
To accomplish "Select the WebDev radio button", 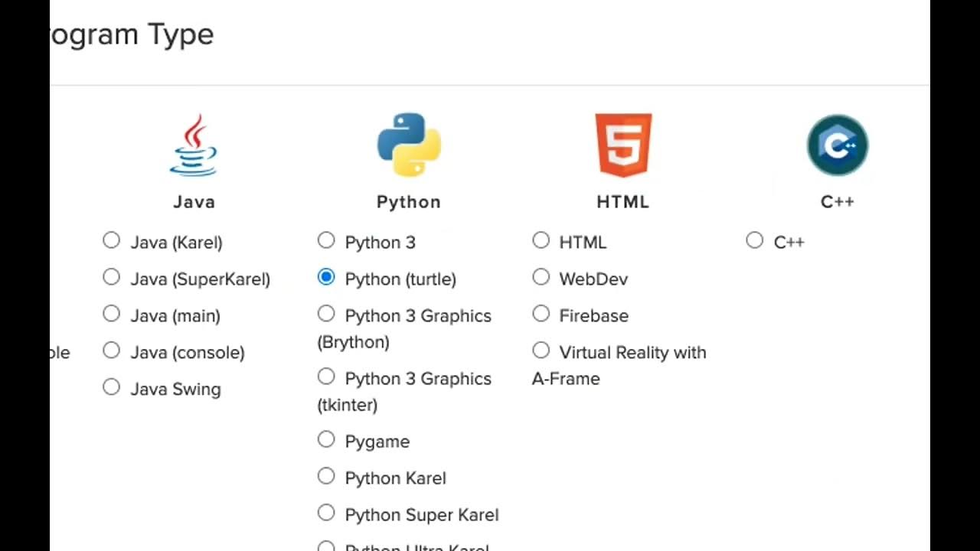I will coord(541,278).
